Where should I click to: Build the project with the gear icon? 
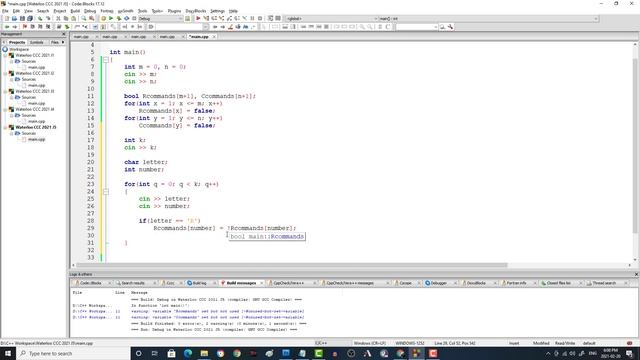click(x=103, y=18)
